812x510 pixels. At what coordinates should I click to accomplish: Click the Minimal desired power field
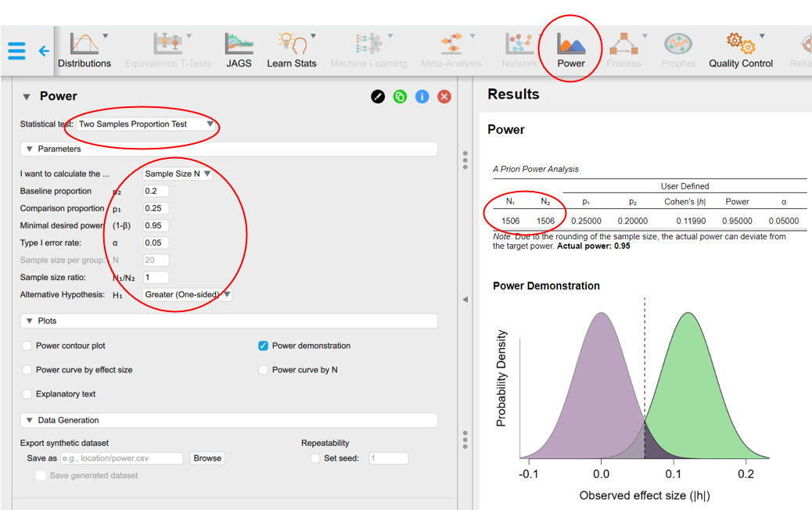pos(156,226)
